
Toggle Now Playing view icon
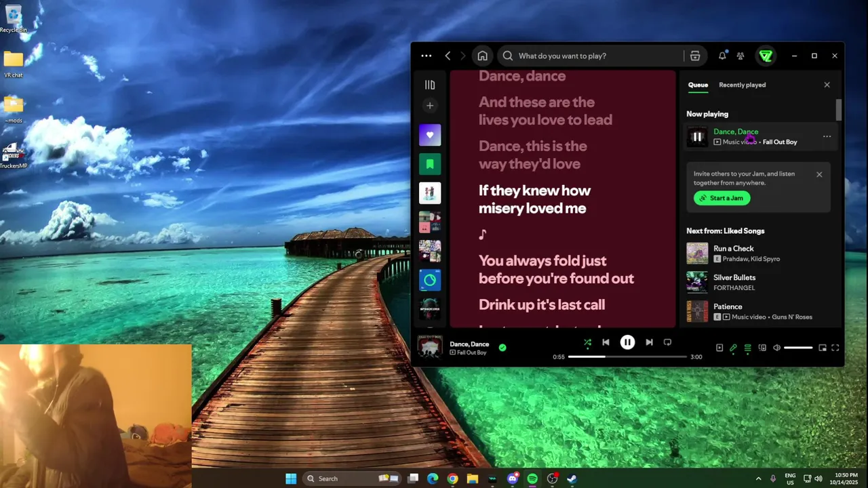coord(719,348)
